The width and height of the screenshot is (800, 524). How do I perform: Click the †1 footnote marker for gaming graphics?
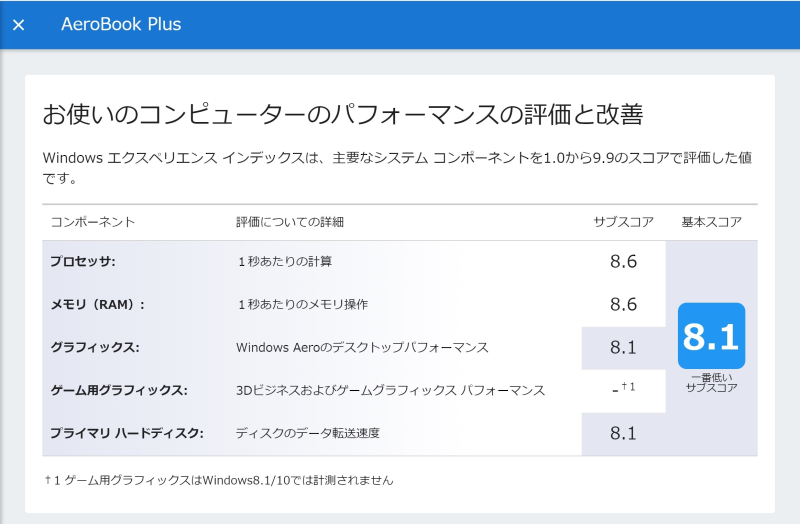pos(628,387)
